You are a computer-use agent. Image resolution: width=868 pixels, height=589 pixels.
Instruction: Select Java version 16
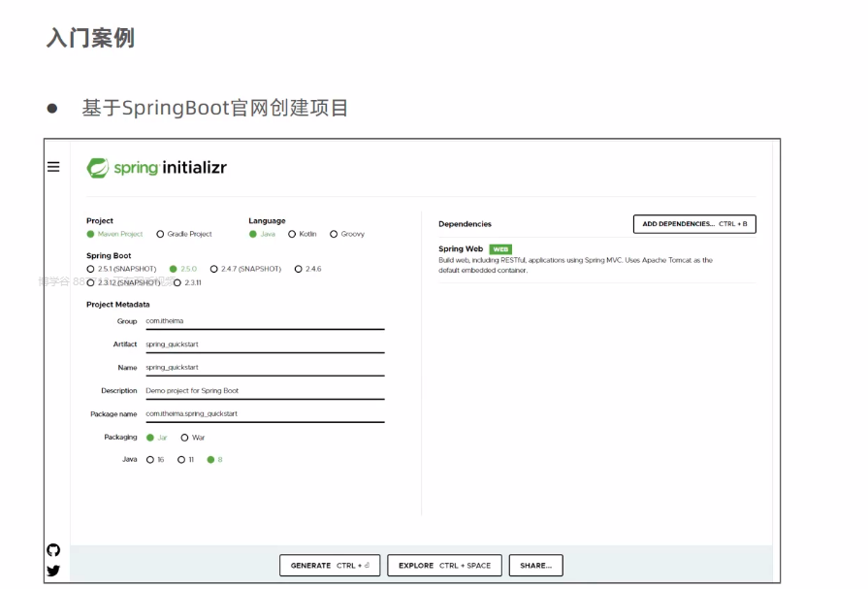click(155, 459)
